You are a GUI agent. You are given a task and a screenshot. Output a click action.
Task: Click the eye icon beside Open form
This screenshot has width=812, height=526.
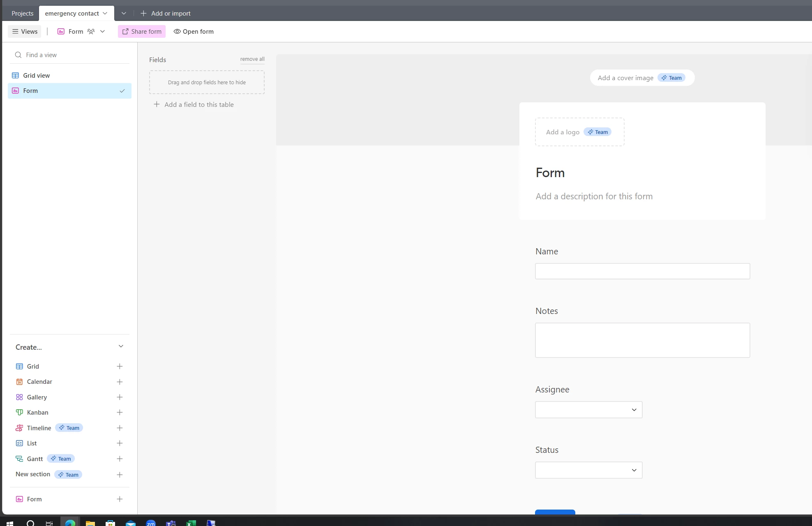[177, 31]
